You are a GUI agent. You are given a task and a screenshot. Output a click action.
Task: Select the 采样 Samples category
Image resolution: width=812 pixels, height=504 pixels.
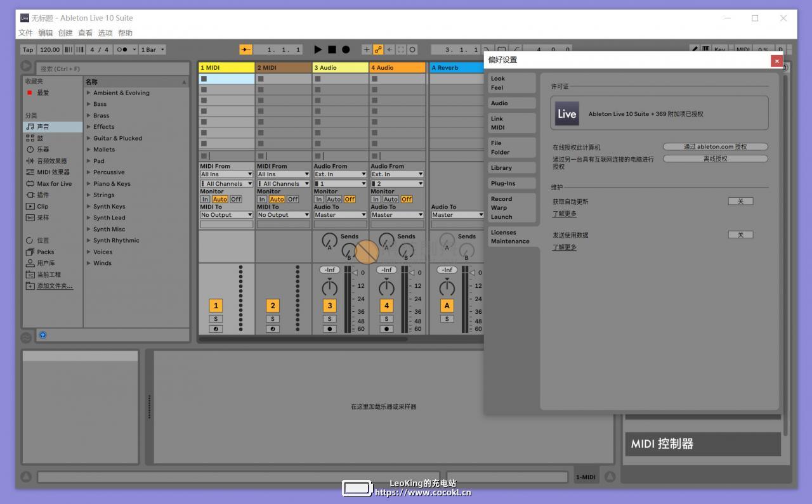(x=53, y=217)
